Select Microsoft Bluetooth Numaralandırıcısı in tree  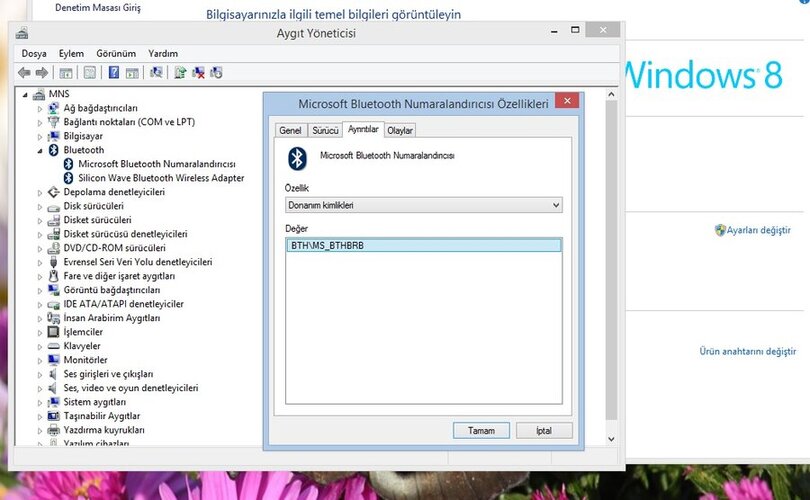tap(157, 164)
